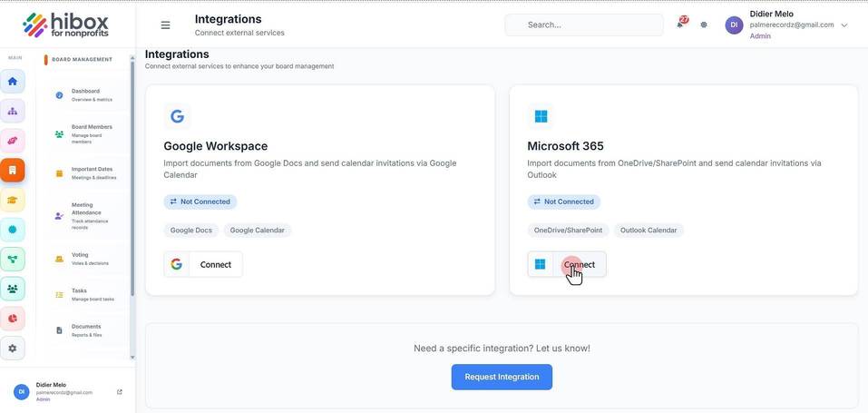Click Microsoft 365 Not Connected status badge
Image resolution: width=868 pixels, height=413 pixels.
click(x=563, y=202)
